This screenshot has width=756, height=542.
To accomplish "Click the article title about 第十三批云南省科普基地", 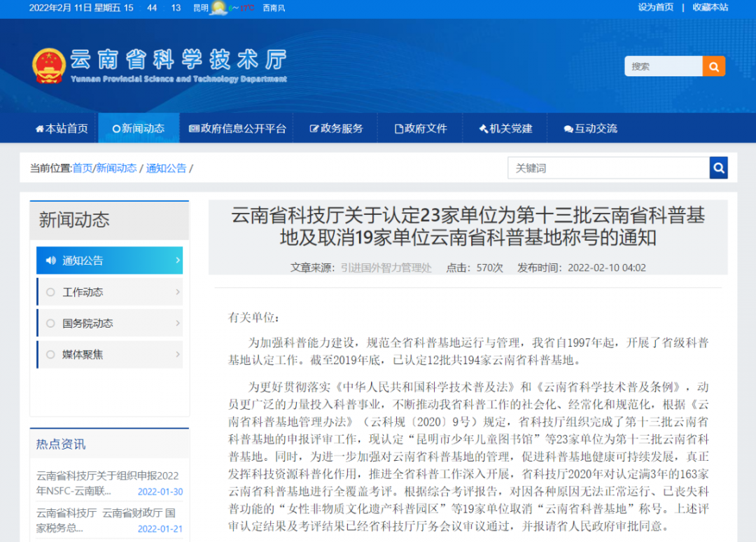I will click(468, 226).
